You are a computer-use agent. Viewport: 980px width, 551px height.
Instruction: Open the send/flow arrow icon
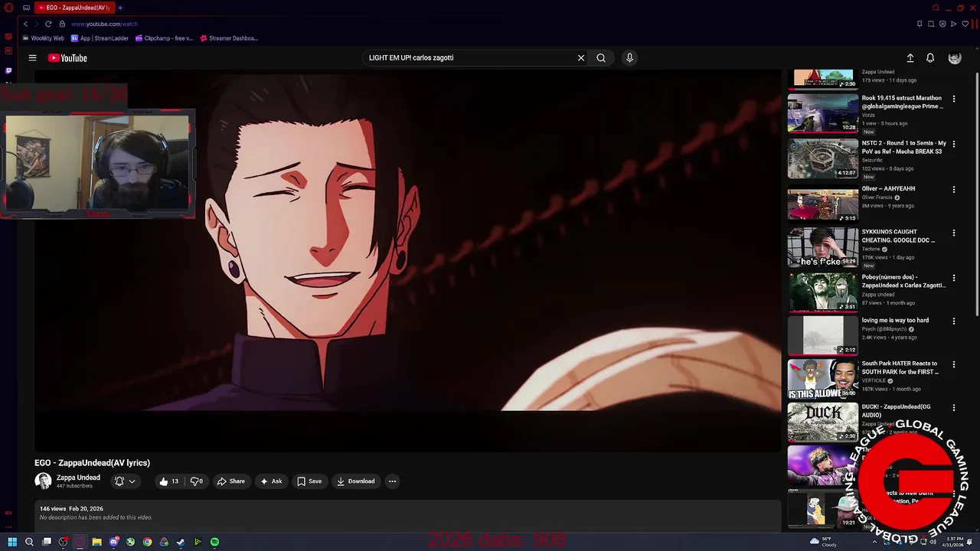coord(953,24)
